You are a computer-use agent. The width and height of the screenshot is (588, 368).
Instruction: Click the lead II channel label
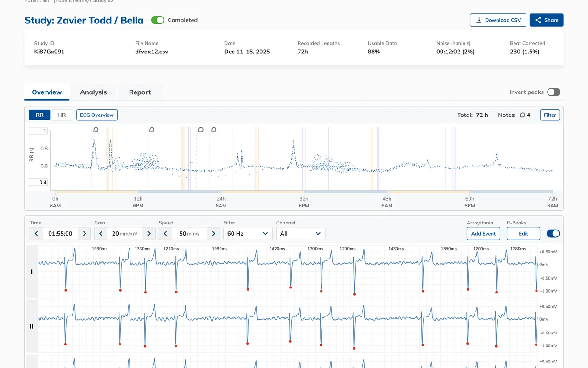click(x=32, y=327)
